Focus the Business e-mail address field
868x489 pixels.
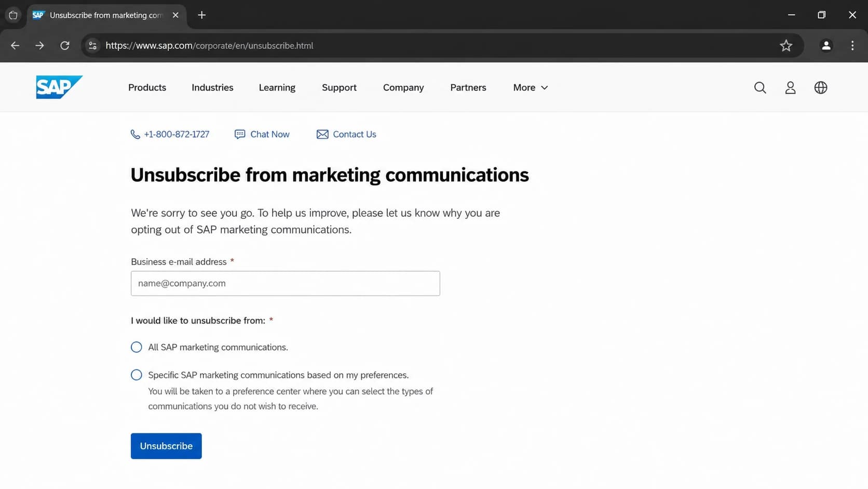tap(286, 283)
